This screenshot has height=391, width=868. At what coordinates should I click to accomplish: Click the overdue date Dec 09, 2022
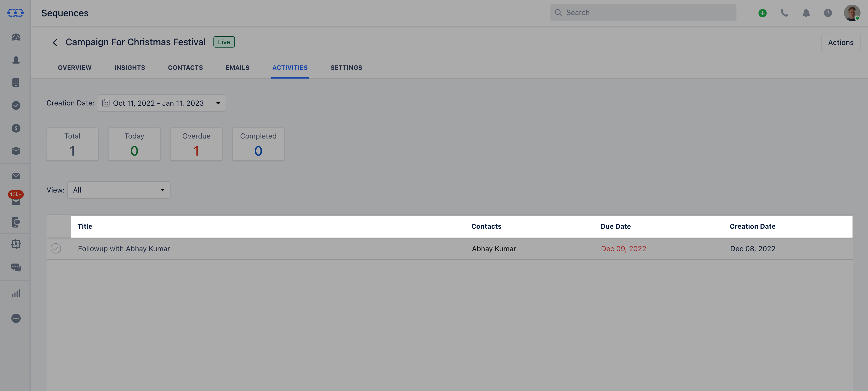click(x=624, y=249)
